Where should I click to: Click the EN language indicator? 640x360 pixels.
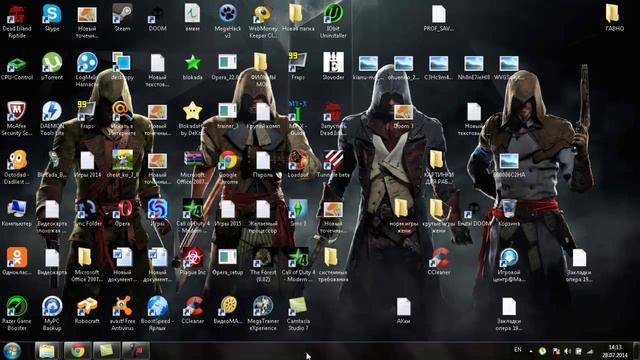pos(518,350)
